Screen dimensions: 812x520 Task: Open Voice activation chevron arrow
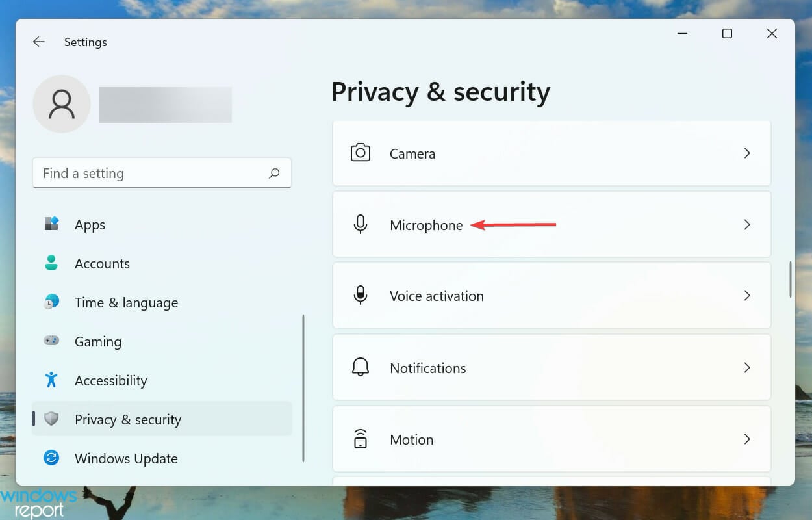(747, 296)
